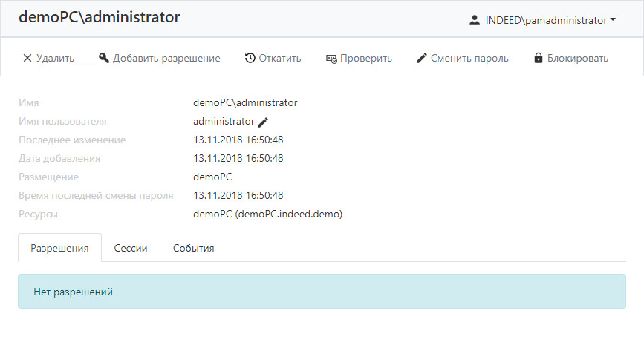Open the События tab

pos(193,249)
